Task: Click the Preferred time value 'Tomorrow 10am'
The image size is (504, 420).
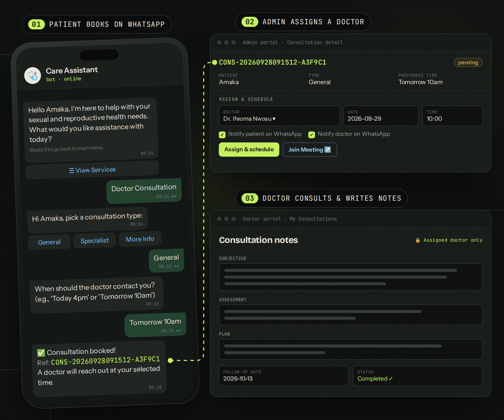Action: coord(421,82)
